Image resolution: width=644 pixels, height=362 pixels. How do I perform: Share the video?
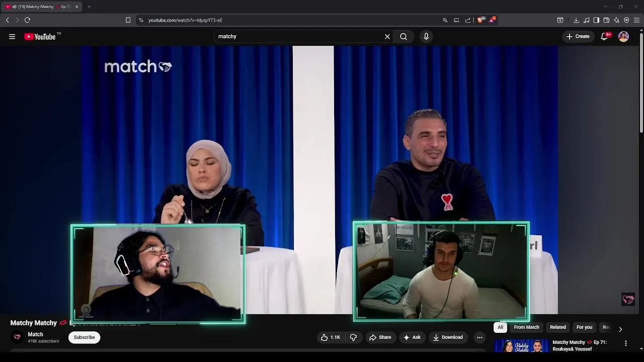tap(380, 337)
